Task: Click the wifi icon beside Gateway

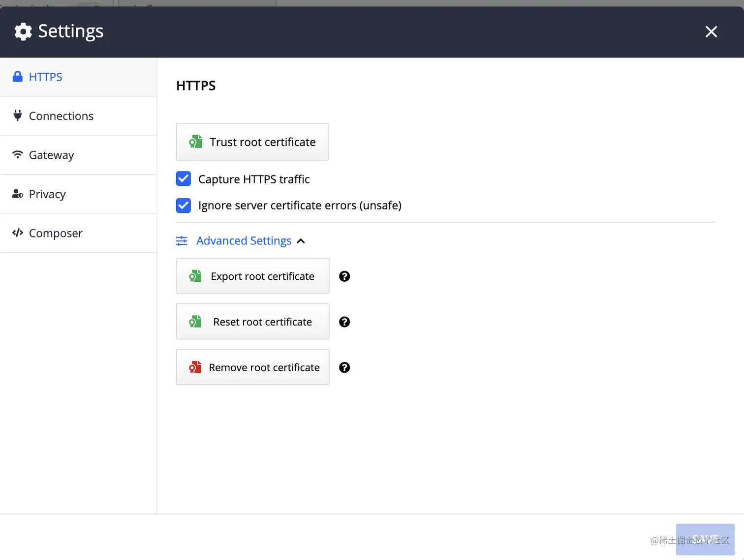Action: [18, 154]
